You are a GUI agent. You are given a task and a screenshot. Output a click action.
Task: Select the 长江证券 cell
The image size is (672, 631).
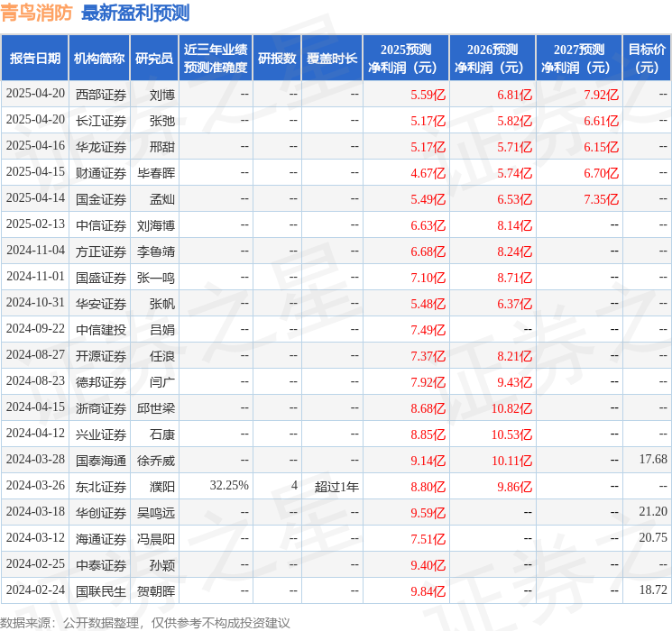pyautogui.click(x=101, y=121)
